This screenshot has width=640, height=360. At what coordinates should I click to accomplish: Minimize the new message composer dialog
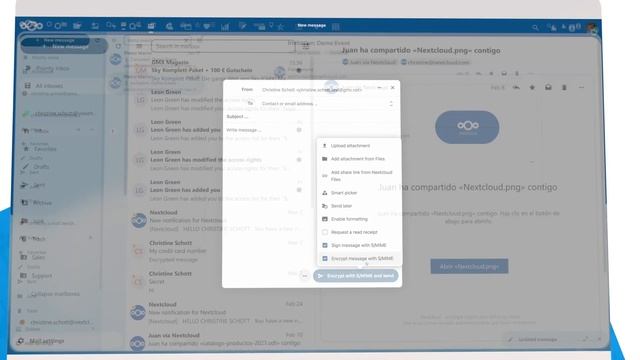click(x=380, y=87)
